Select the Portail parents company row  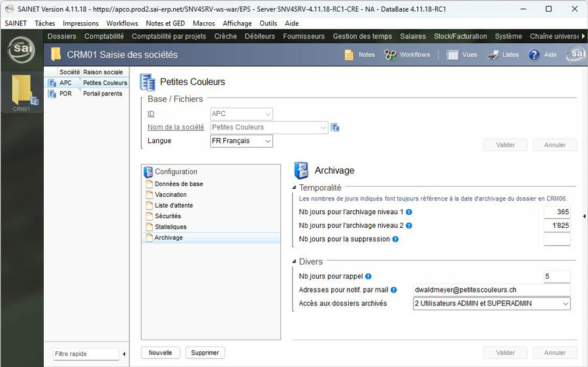pos(87,94)
